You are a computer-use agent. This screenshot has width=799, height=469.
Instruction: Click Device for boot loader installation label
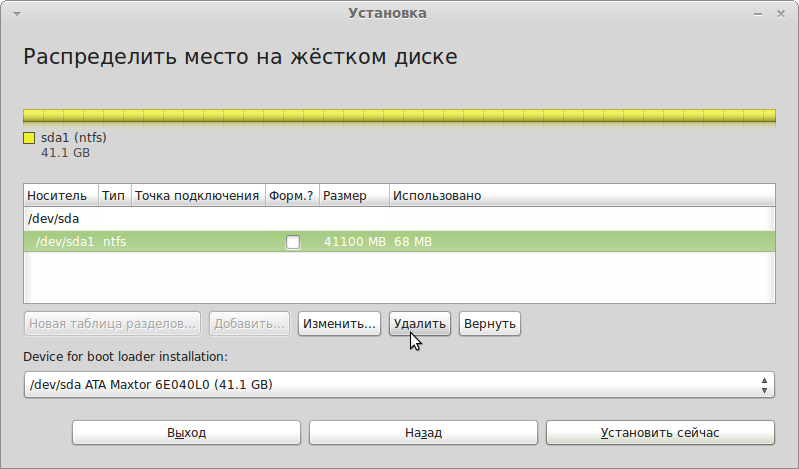point(125,356)
